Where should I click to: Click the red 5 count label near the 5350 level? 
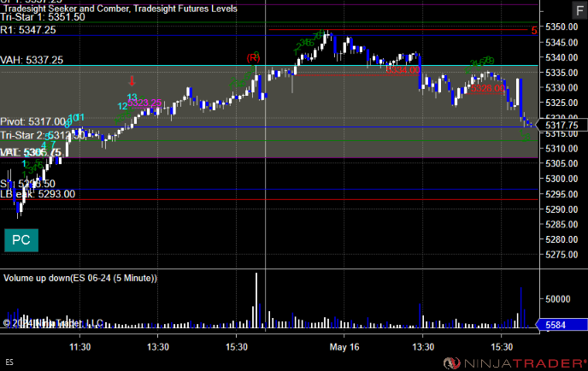coord(534,31)
